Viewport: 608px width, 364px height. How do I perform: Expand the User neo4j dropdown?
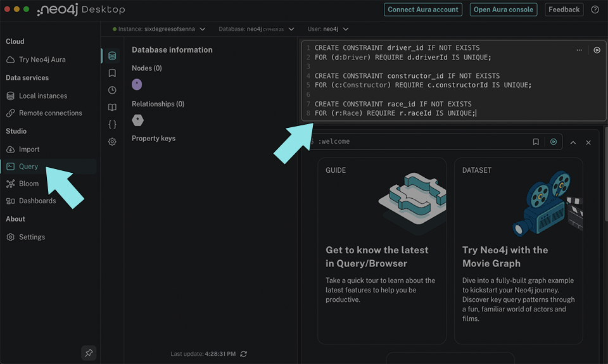coord(328,29)
